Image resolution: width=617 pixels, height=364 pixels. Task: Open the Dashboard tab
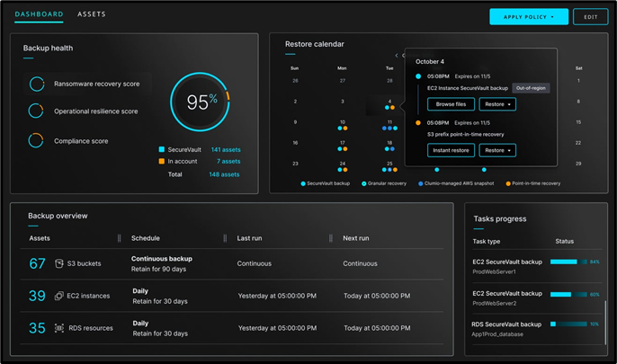(39, 14)
